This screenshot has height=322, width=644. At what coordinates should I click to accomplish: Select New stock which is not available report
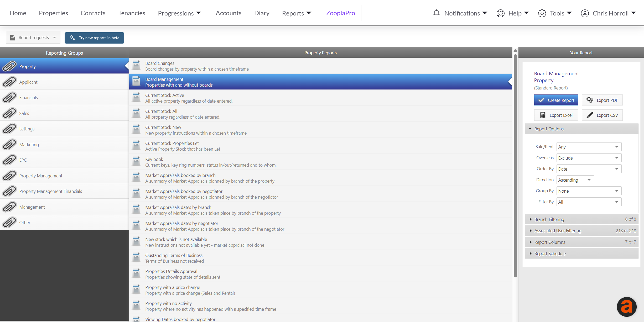coord(320,242)
